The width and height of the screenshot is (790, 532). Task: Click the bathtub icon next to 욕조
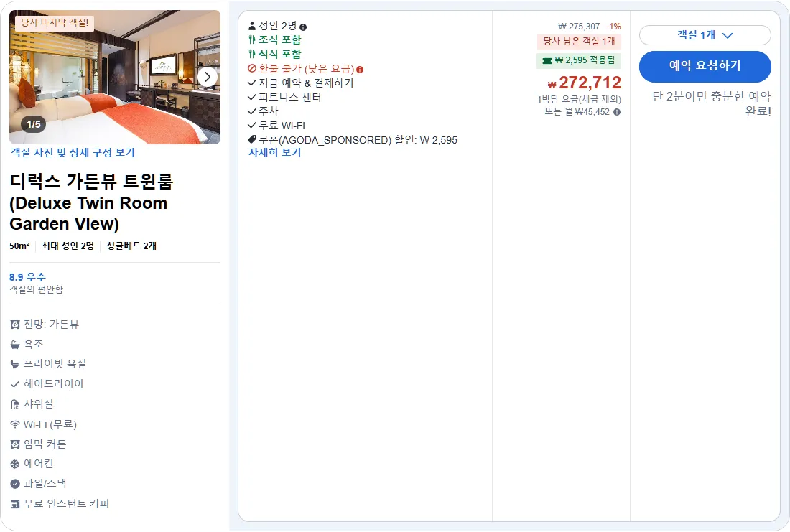coord(15,345)
